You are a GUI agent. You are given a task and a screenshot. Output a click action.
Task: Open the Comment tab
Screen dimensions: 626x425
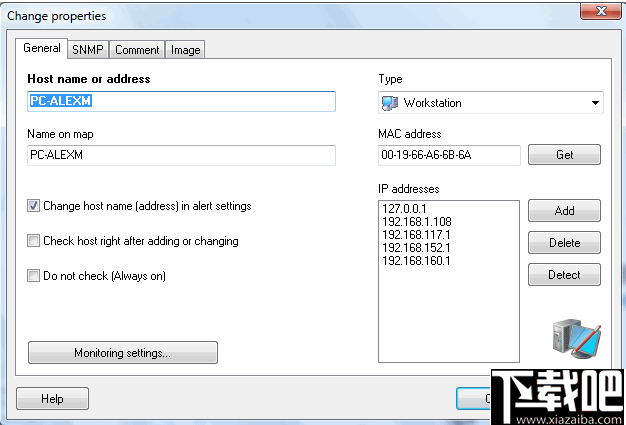(x=137, y=49)
